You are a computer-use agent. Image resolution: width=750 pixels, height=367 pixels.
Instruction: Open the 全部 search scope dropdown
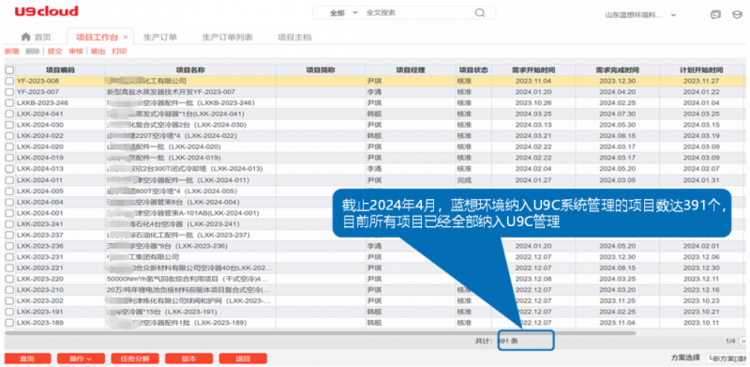pos(343,13)
